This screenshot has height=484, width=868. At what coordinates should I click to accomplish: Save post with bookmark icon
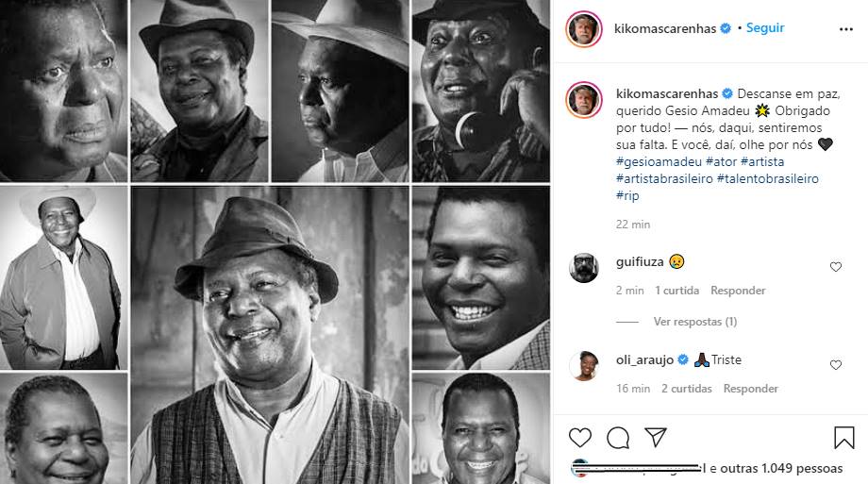(x=843, y=438)
